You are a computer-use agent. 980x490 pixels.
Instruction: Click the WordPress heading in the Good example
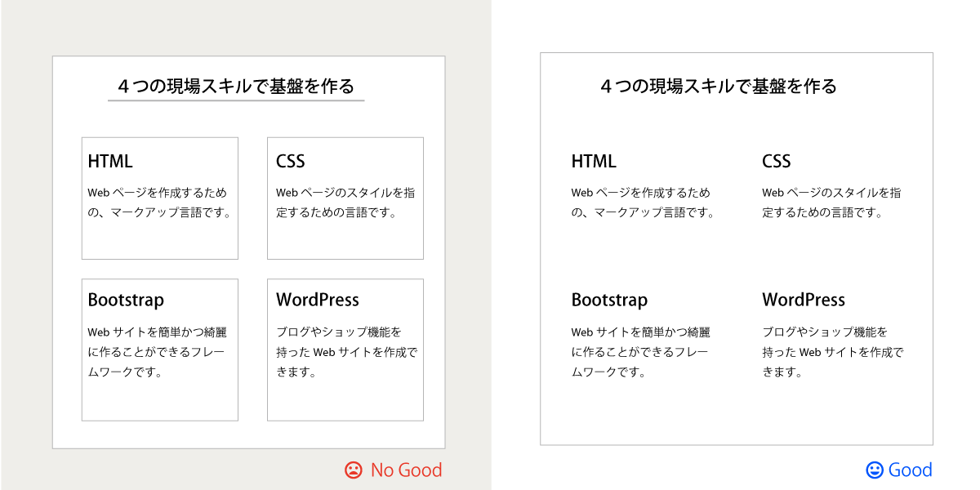point(804,300)
